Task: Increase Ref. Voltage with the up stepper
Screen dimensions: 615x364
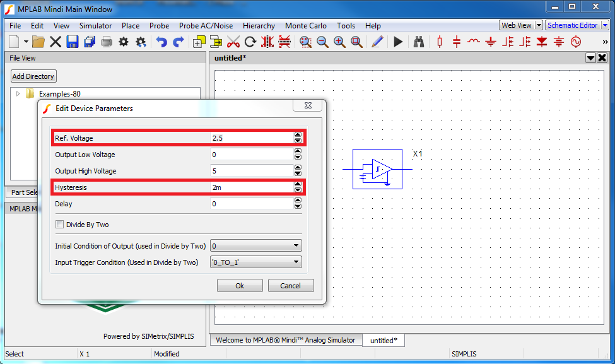Action: coord(298,134)
